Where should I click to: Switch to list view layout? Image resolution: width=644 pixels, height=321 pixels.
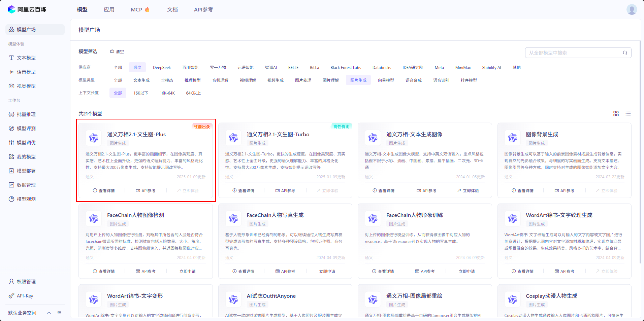point(628,114)
